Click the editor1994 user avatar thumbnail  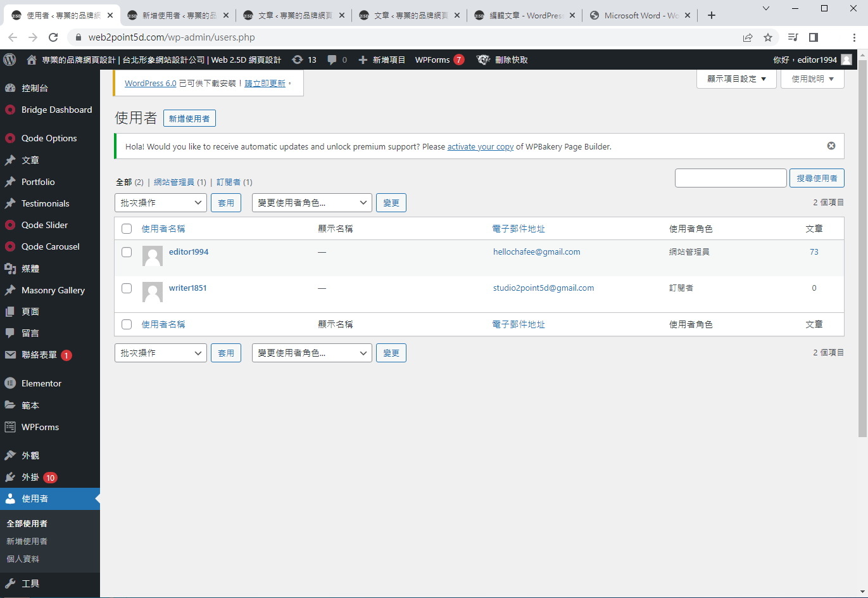[153, 256]
